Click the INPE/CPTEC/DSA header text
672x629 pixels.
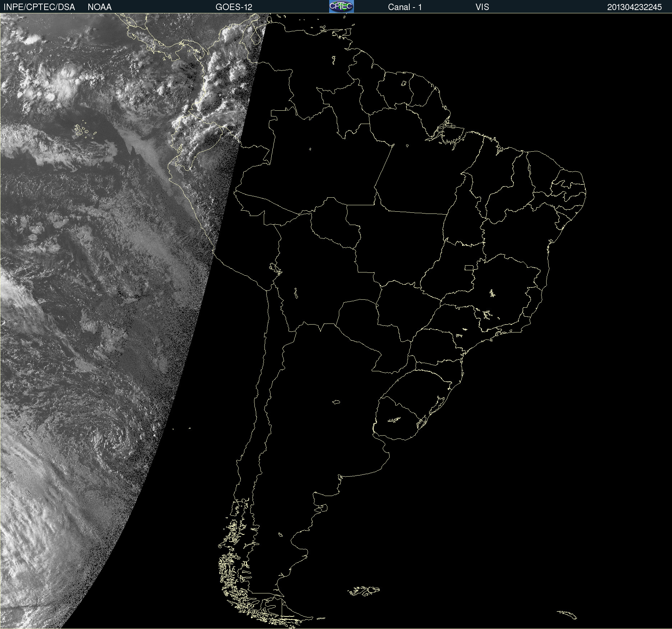pyautogui.click(x=39, y=7)
